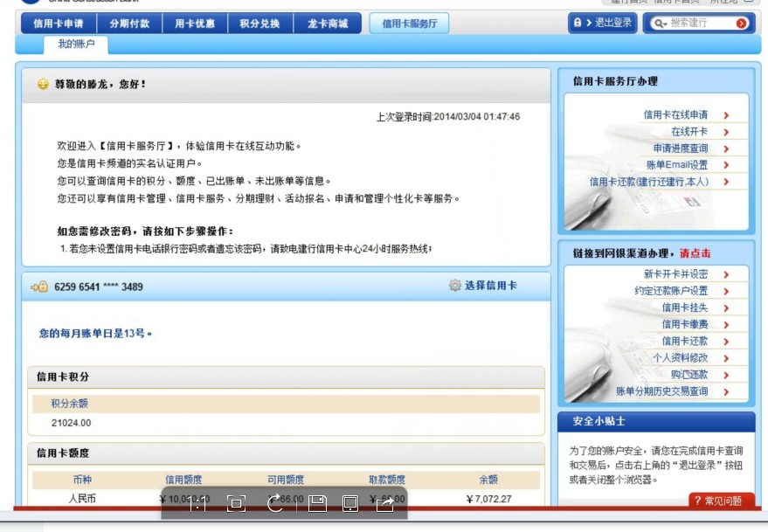Viewport: 768px width, 532px height.
Task: Open the 账单分期历史交易查询 link
Action: click(x=661, y=390)
